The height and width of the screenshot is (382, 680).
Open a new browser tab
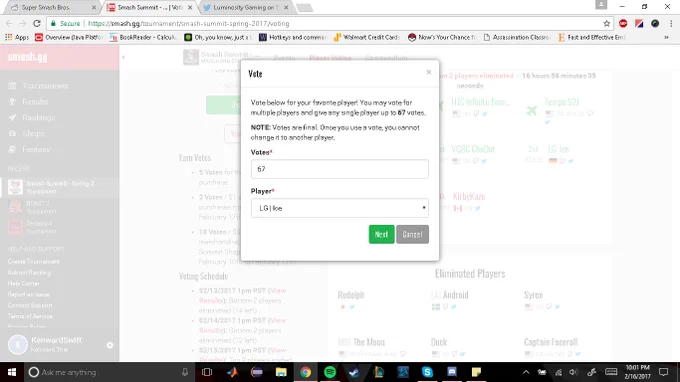(x=304, y=7)
